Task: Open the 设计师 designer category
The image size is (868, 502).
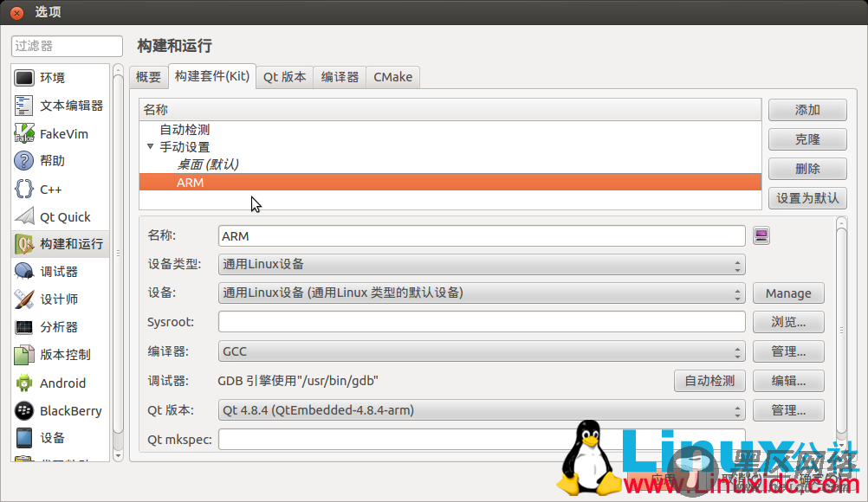Action: click(x=61, y=299)
